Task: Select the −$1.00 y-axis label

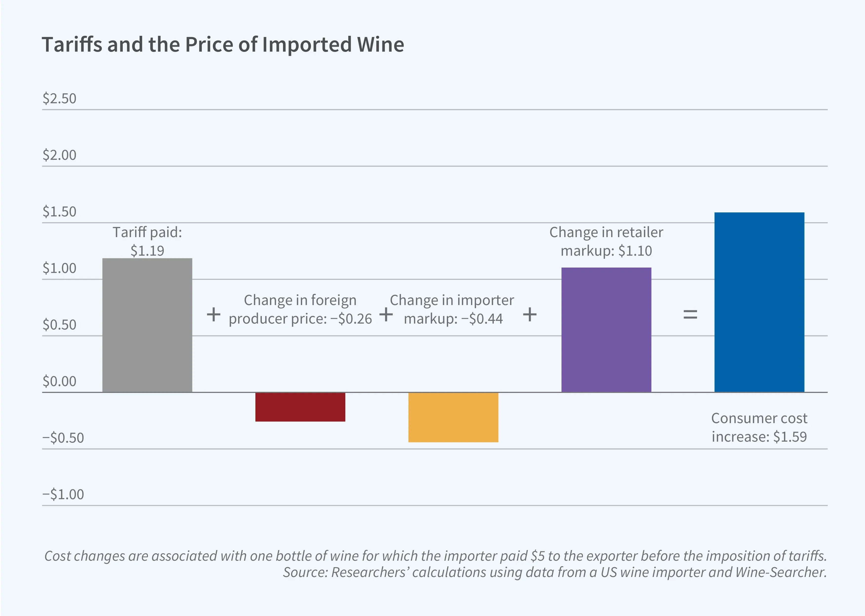Action: [63, 494]
